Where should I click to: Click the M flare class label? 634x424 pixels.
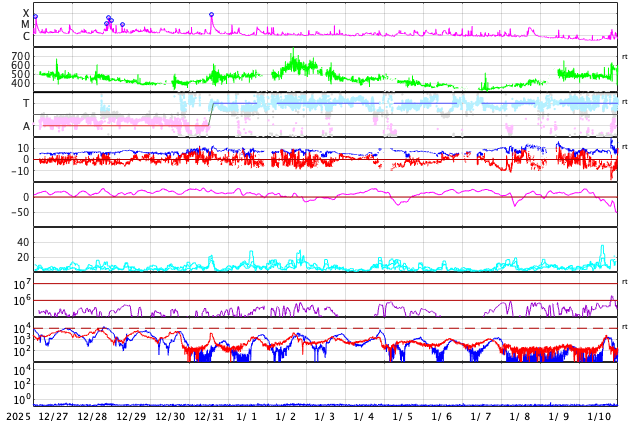(26, 25)
